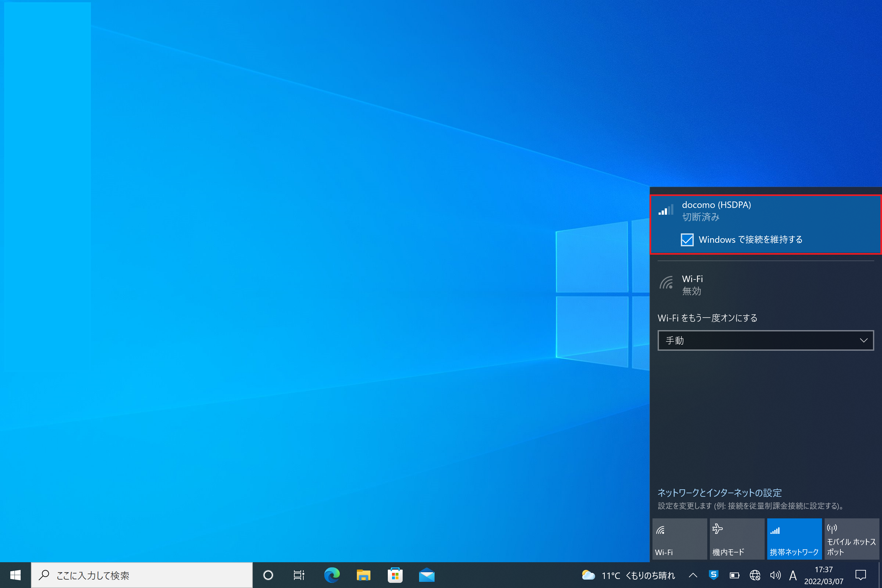The width and height of the screenshot is (882, 588).
Task: Launch Microsoft Edge from taskbar
Action: (x=332, y=575)
